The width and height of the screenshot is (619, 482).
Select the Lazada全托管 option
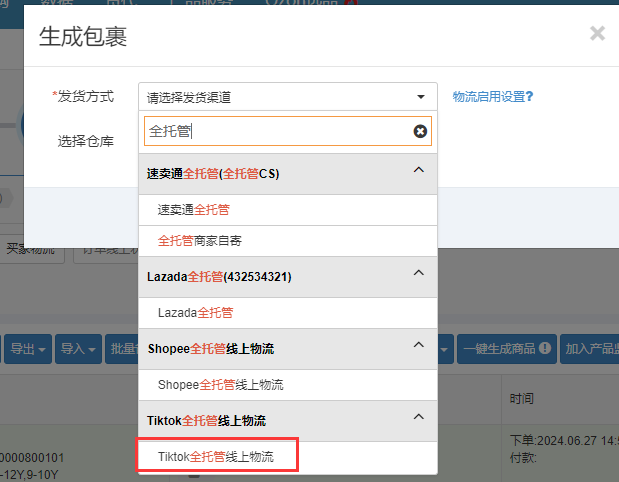click(288, 313)
